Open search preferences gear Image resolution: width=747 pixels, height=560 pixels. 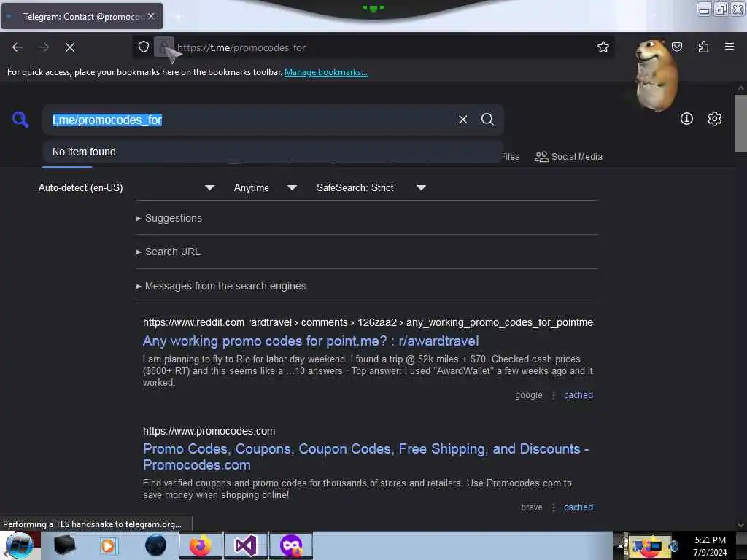tap(714, 119)
